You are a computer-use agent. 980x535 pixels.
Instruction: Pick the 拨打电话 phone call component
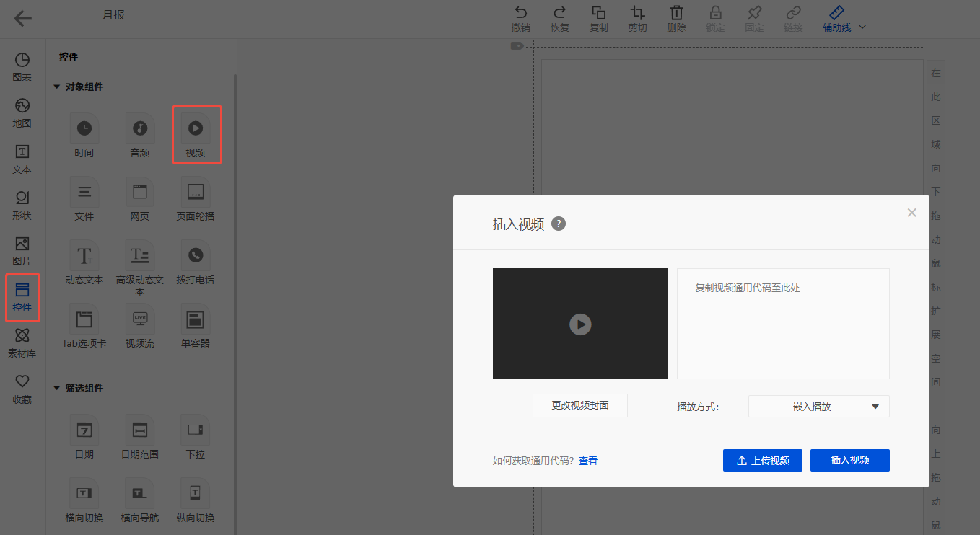click(x=196, y=255)
